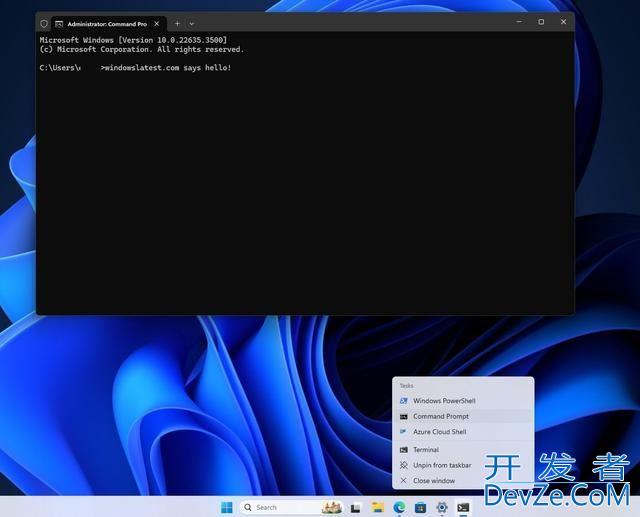Image resolution: width=640 pixels, height=517 pixels.
Task: Select Close window in jump list
Action: pos(463,481)
